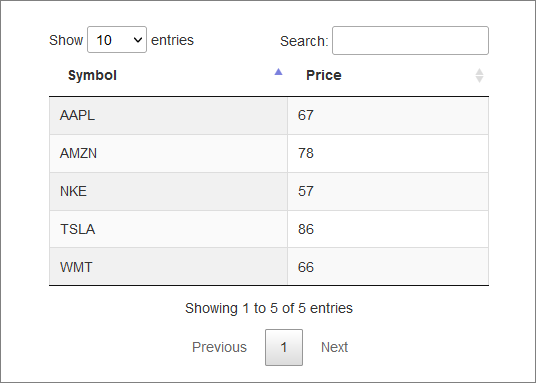Select the WMT symbol cell

coord(169,266)
